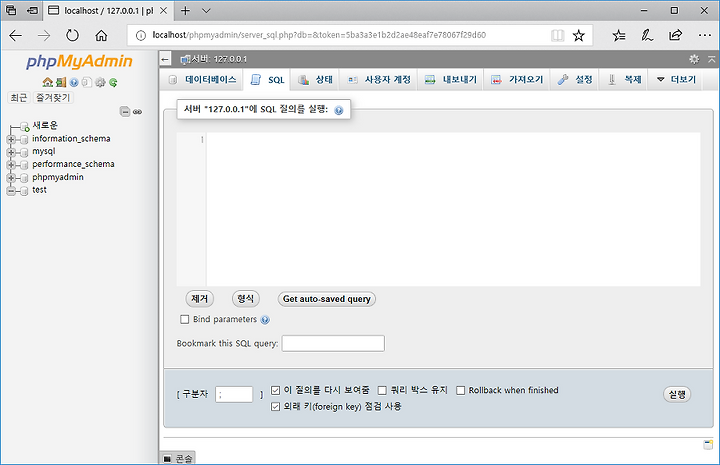Uncheck foreign key check checkbox

276,407
